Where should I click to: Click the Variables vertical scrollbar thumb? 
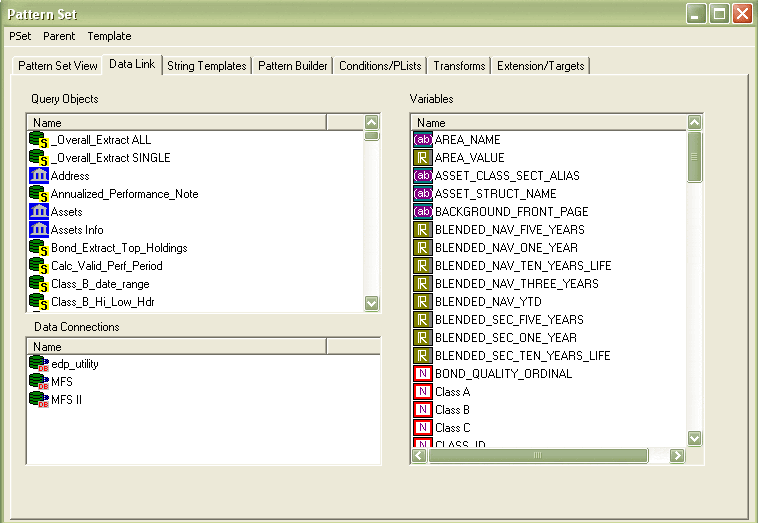tap(694, 157)
